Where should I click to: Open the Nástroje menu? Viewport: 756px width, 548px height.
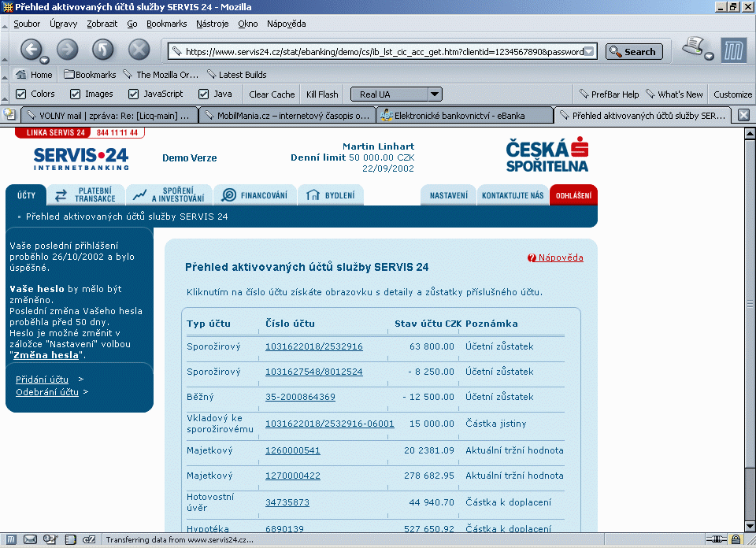click(212, 24)
